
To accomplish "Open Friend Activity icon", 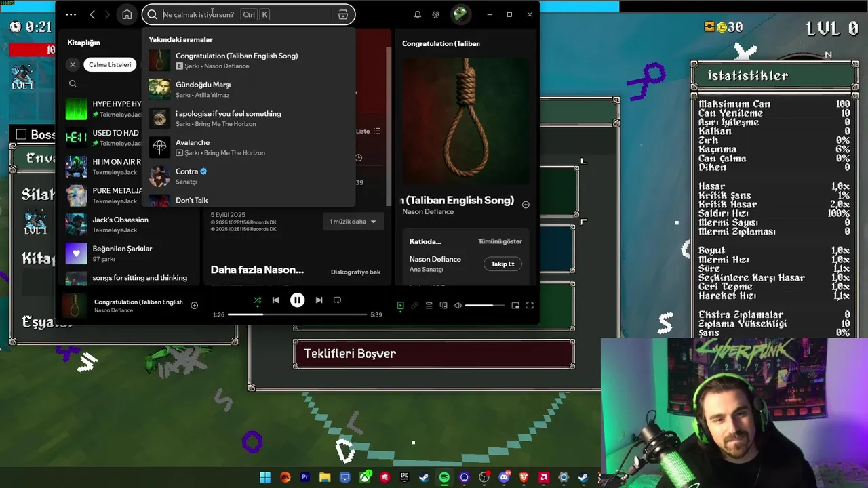I will pos(436,14).
